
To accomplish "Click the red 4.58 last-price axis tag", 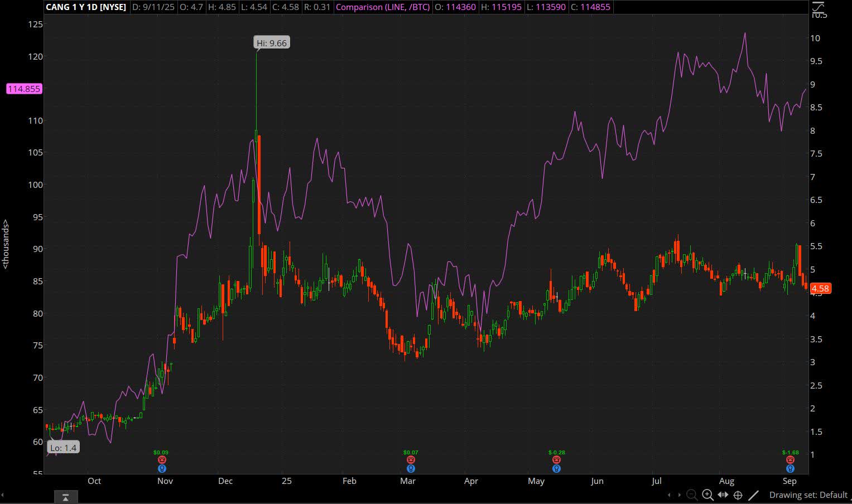I will [x=820, y=288].
